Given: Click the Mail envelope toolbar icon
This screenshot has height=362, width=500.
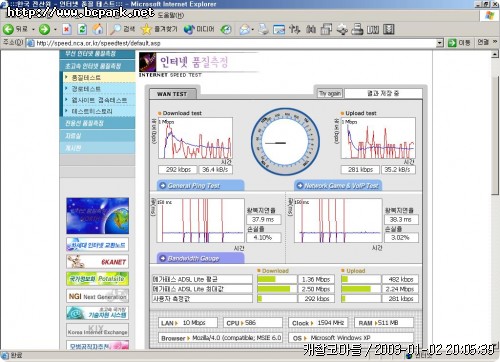Looking at the screenshot, I should pyautogui.click(x=244, y=29).
